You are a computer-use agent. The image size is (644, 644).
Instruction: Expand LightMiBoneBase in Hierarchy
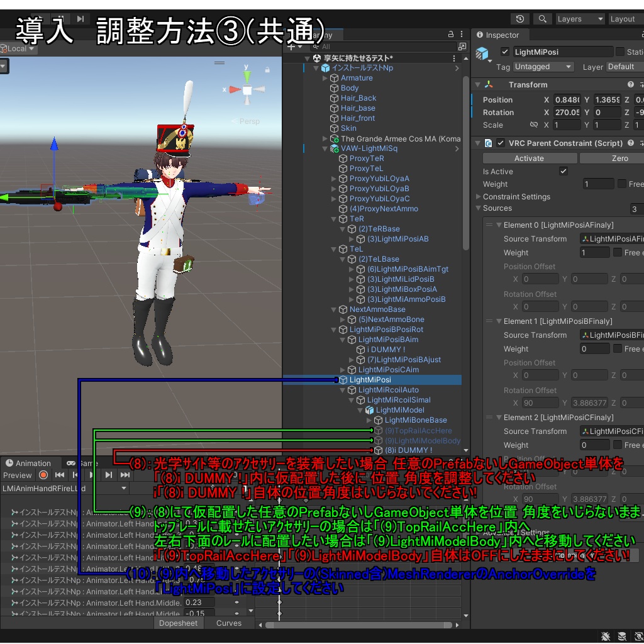[x=369, y=420]
